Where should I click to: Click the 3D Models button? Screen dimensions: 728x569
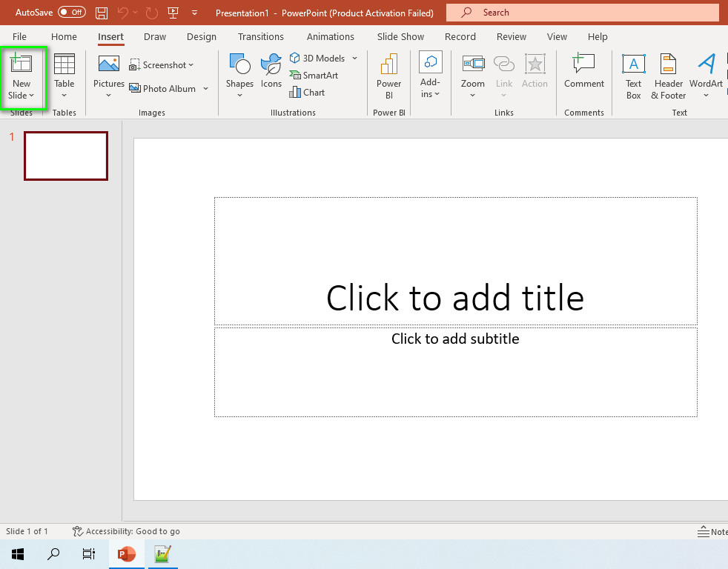[x=317, y=58]
